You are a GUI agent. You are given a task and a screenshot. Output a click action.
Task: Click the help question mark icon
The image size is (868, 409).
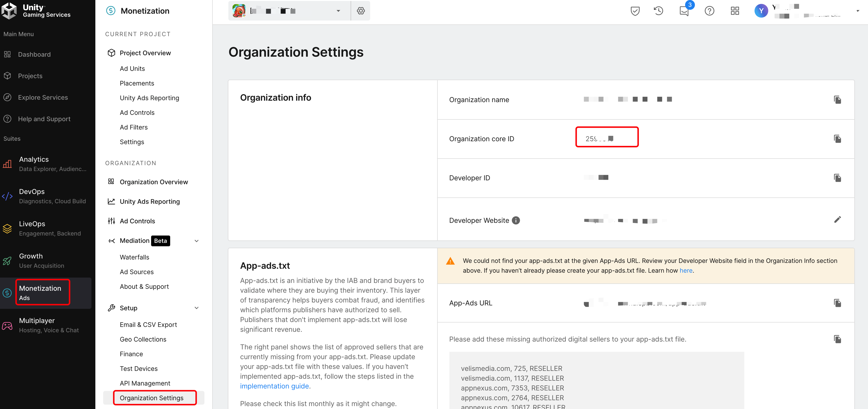click(710, 11)
